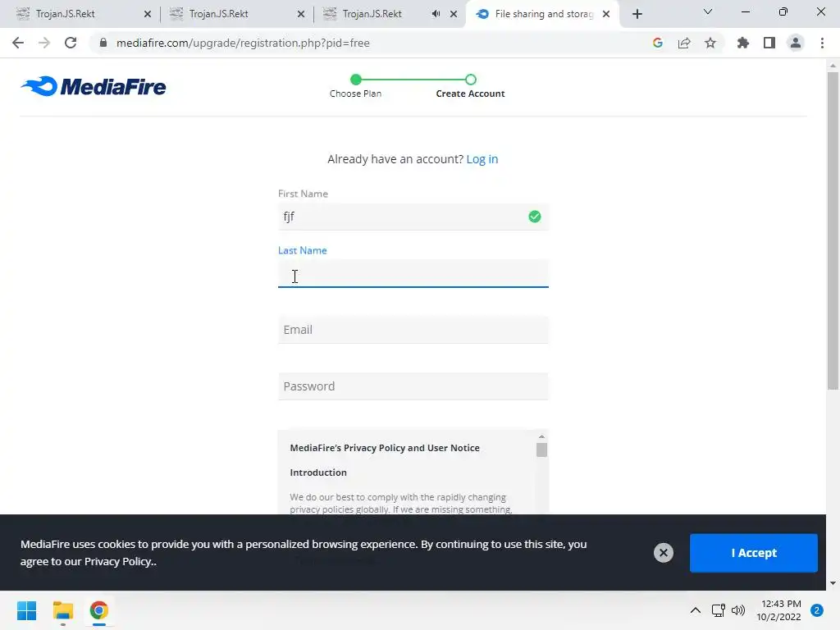Open Chrome's three-dot menu
This screenshot has height=630, width=840.
[x=822, y=43]
